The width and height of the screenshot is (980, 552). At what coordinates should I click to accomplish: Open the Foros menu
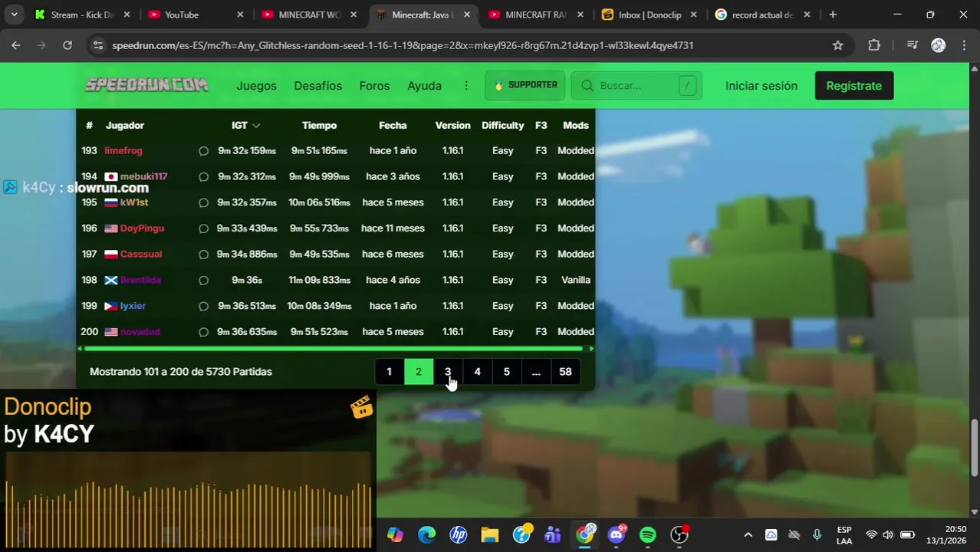click(x=374, y=86)
